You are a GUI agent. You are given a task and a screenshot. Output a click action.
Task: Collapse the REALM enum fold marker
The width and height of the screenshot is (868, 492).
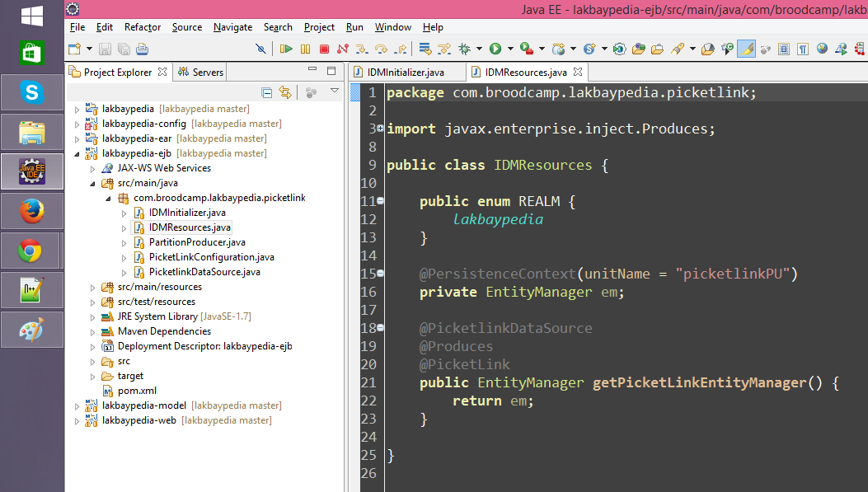380,201
